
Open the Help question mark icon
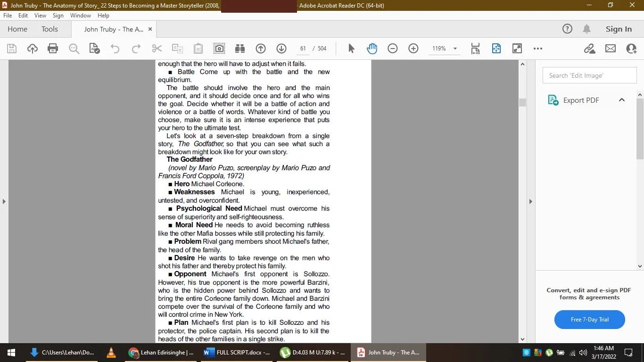click(567, 29)
